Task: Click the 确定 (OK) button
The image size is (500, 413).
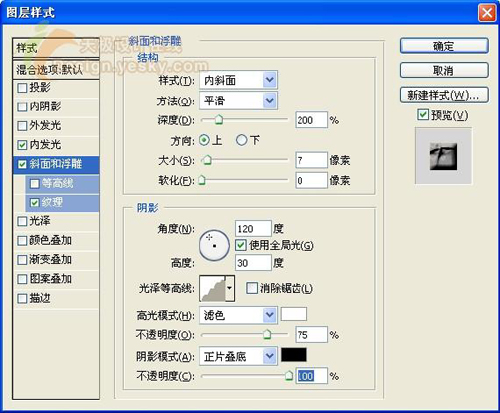Action: pos(444,46)
